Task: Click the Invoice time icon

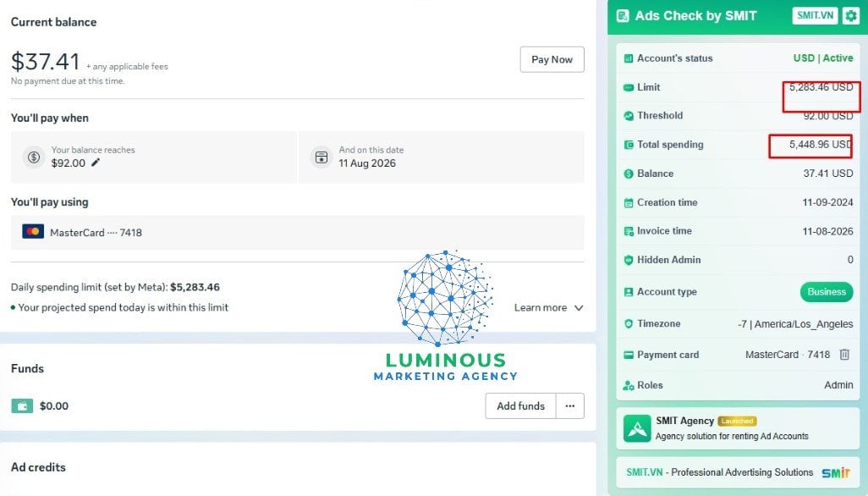Action: tap(629, 231)
